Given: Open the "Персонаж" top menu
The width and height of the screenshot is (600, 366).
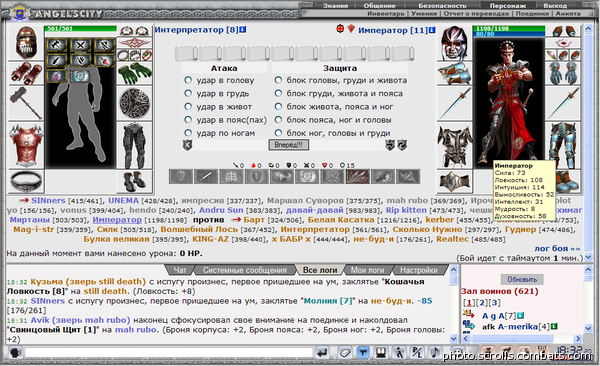Looking at the screenshot, I should (507, 6).
